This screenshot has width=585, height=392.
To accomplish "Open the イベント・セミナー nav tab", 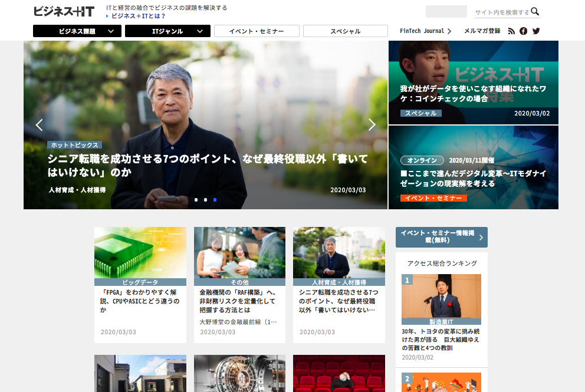I will [257, 31].
